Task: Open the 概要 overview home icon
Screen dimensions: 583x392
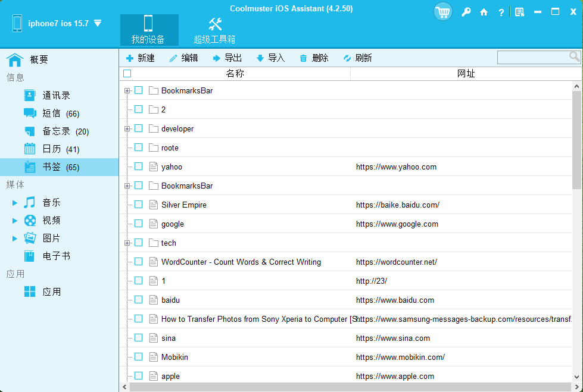Action: coord(15,59)
